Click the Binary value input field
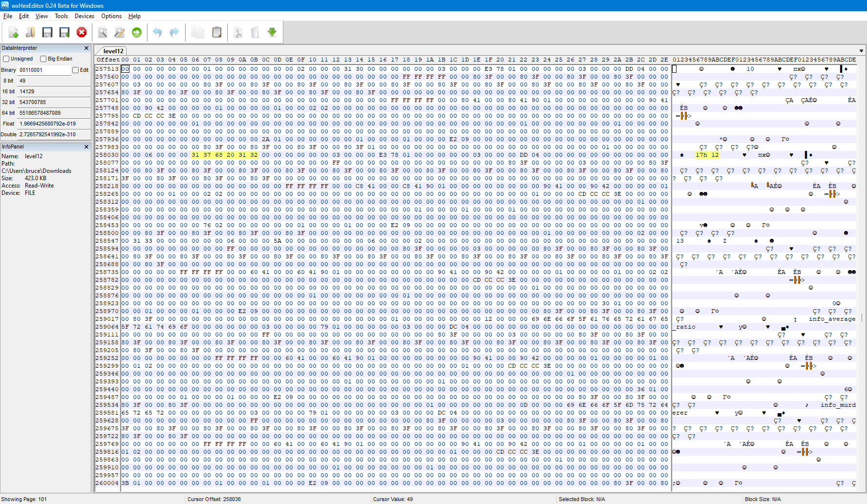 tap(45, 70)
